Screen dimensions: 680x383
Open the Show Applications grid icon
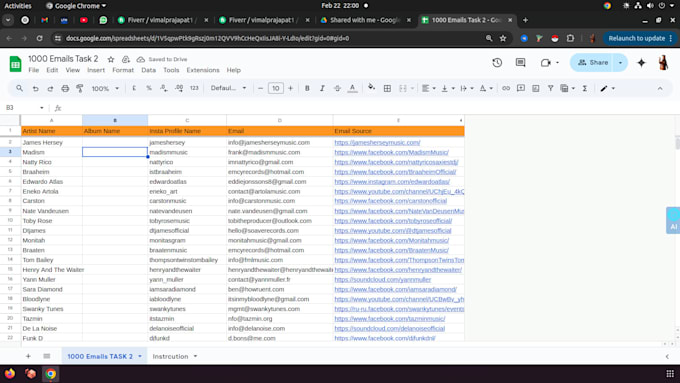670,373
